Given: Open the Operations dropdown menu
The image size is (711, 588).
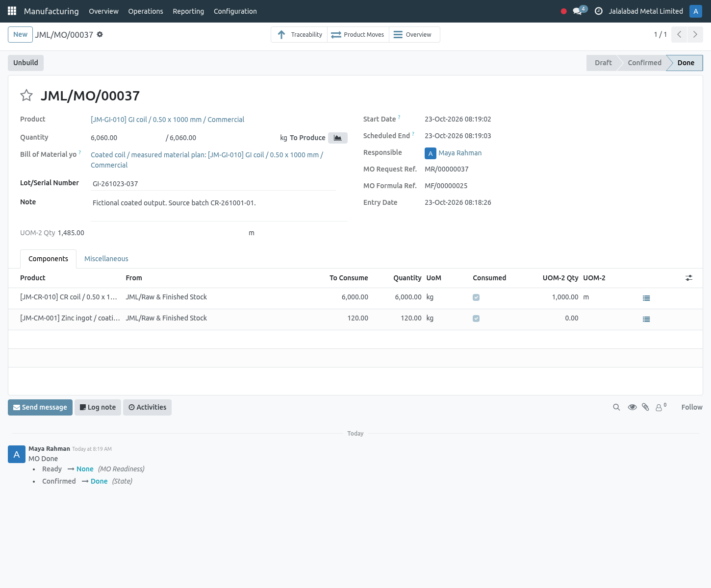Looking at the screenshot, I should click(x=146, y=11).
